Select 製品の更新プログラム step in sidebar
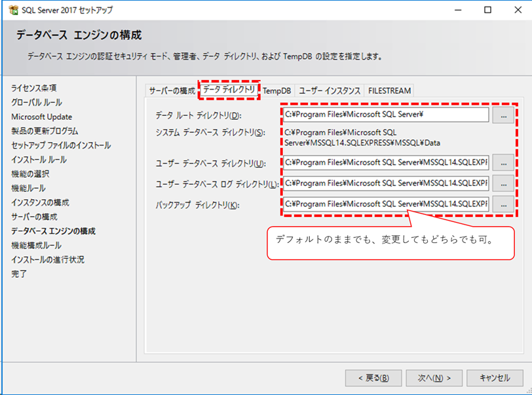The height and width of the screenshot is (395, 532). click(45, 131)
